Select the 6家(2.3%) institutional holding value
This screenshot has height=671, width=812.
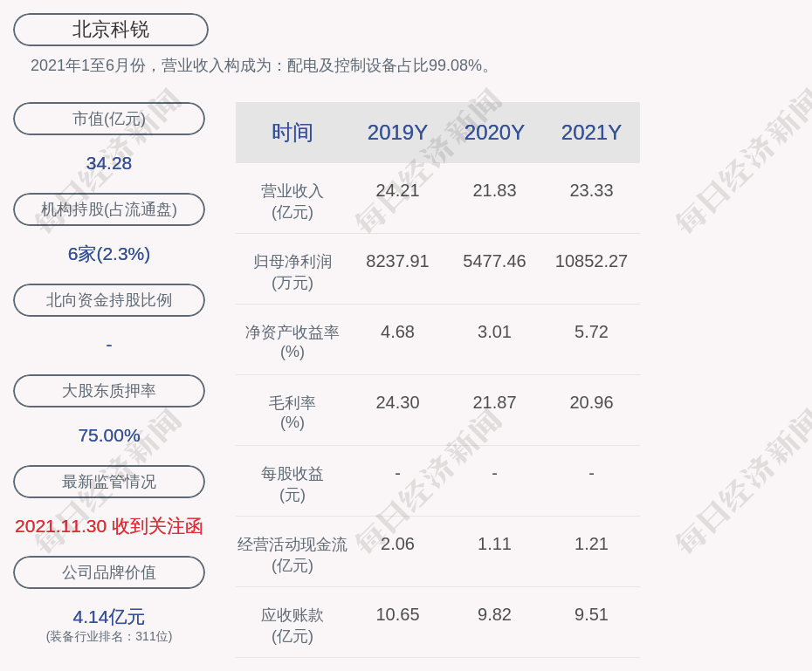coord(109,254)
